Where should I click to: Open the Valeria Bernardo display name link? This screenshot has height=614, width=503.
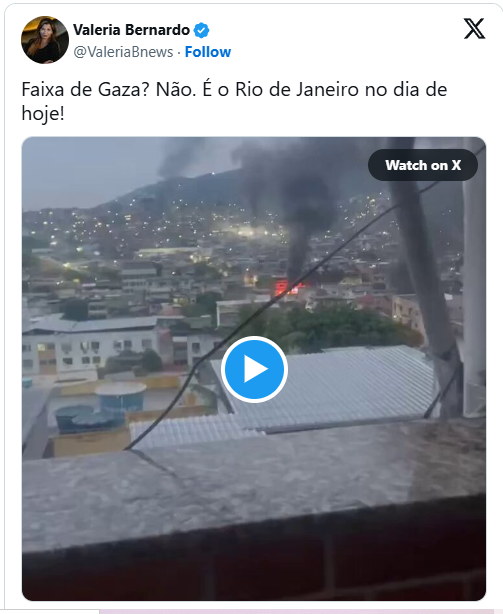coord(132,30)
